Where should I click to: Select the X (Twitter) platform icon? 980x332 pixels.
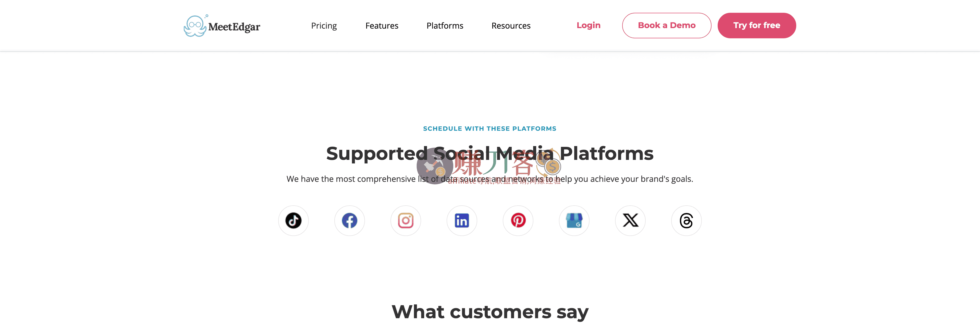(x=630, y=220)
